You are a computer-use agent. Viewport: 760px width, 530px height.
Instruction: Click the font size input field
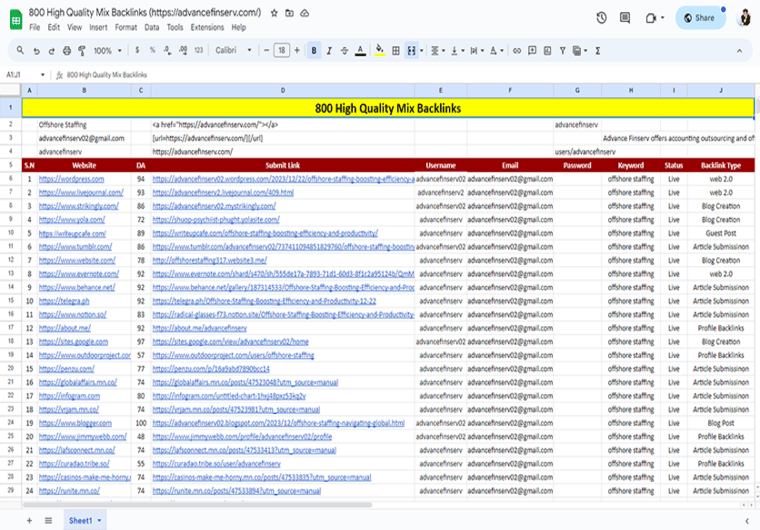pyautogui.click(x=282, y=50)
